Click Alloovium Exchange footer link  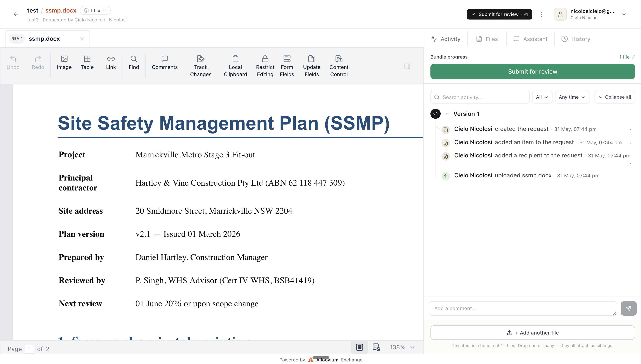tap(335, 360)
